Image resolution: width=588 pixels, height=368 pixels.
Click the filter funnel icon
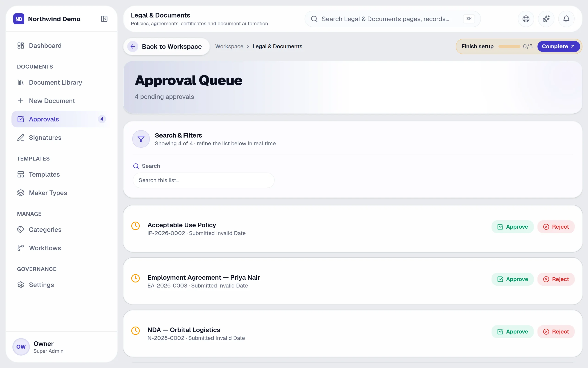click(x=141, y=139)
